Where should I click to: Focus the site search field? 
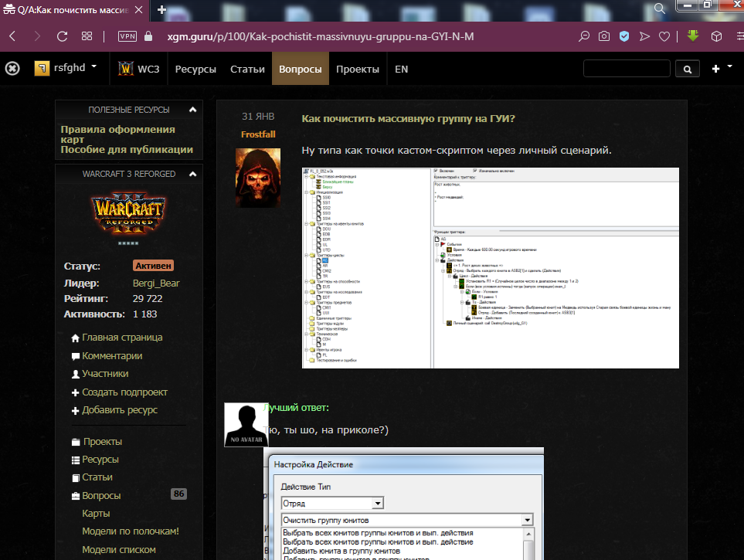(627, 69)
